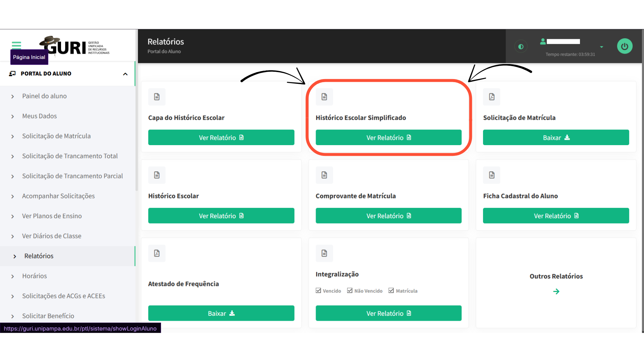The image size is (644, 362).
Task: Expand the Horários menu chevron
Action: [13, 277]
